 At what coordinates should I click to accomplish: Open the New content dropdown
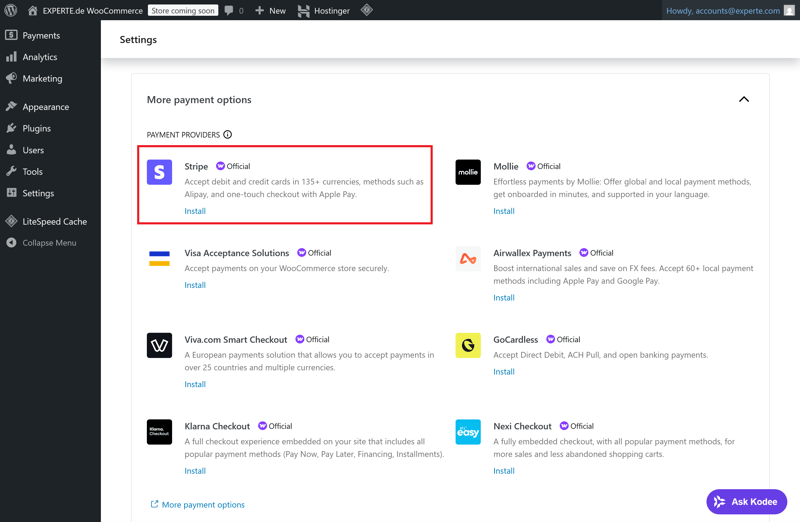270,11
